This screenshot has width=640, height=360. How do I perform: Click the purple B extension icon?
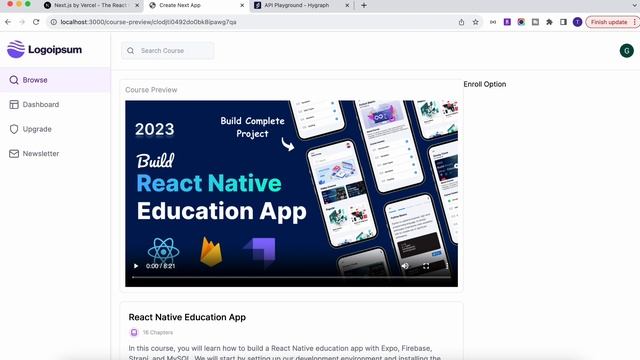click(x=507, y=22)
